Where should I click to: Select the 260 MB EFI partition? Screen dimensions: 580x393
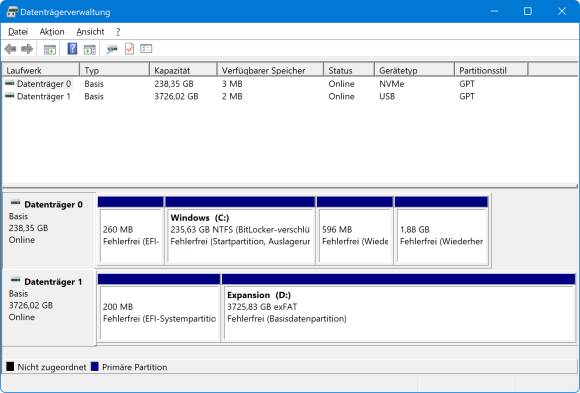[x=131, y=231]
